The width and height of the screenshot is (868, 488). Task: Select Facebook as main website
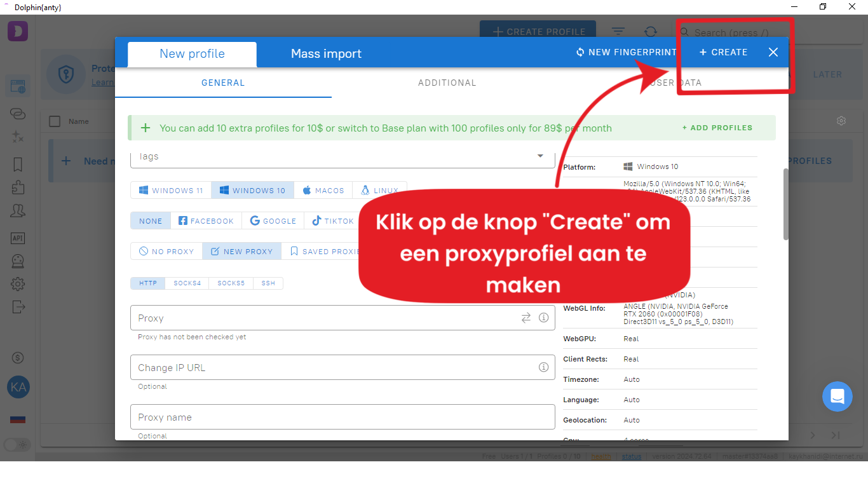coord(206,220)
